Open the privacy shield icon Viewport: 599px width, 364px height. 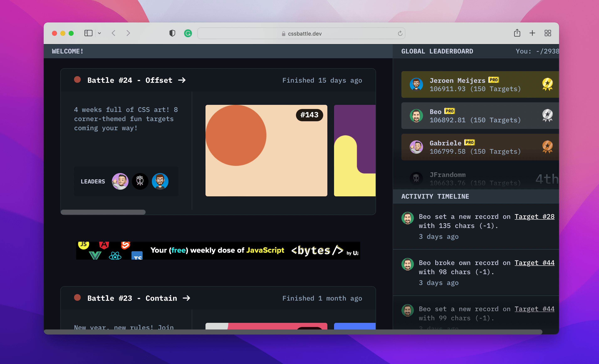pyautogui.click(x=172, y=33)
